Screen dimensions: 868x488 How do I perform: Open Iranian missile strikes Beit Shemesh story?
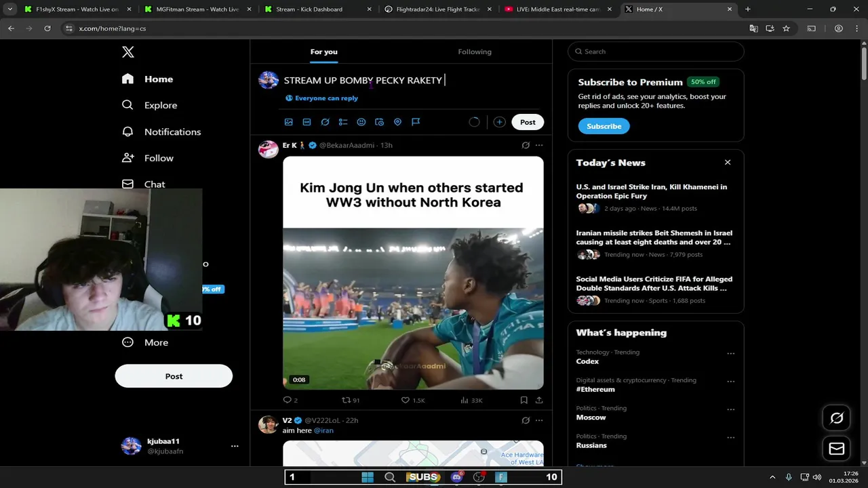(656, 243)
